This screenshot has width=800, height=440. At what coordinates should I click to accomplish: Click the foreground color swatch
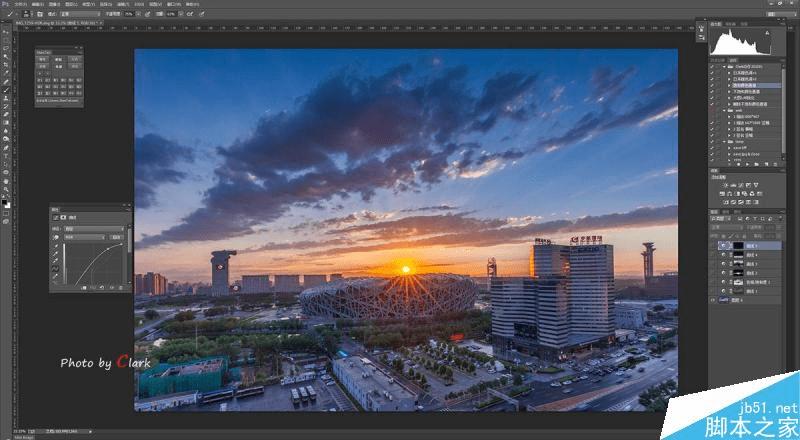click(5, 202)
